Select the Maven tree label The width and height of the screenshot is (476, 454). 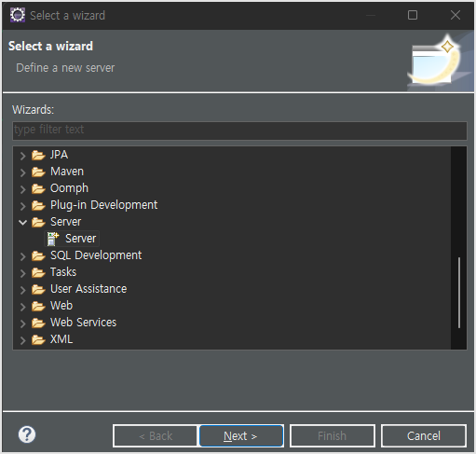tap(67, 172)
